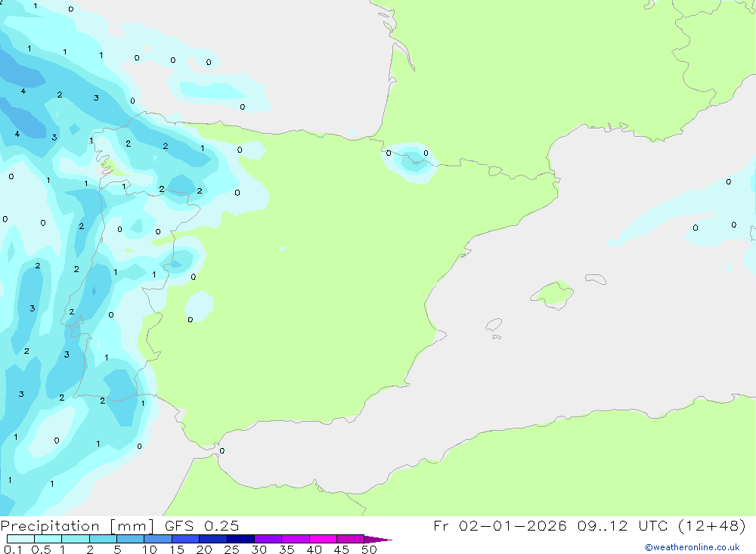The image size is (756, 554).
Task: Click the legend scale label '20'
Action: click(x=204, y=549)
